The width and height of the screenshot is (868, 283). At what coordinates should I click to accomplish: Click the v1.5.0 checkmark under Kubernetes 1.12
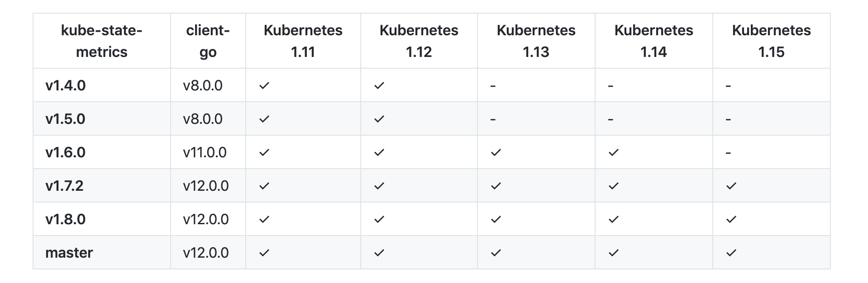pyautogui.click(x=379, y=119)
